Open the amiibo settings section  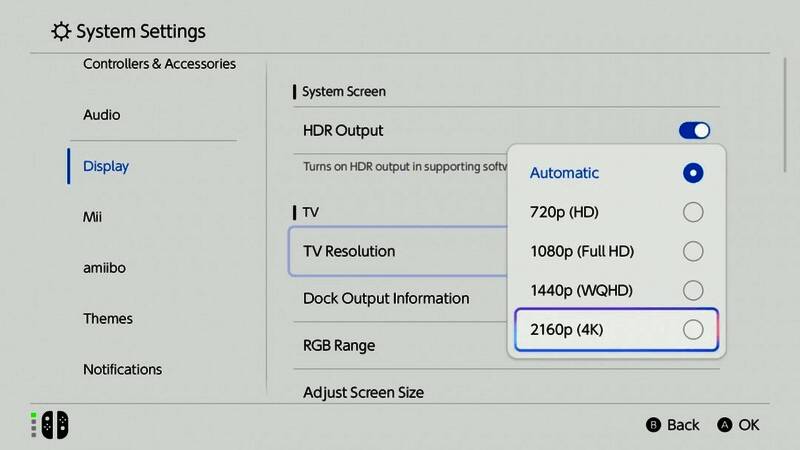coord(105,268)
